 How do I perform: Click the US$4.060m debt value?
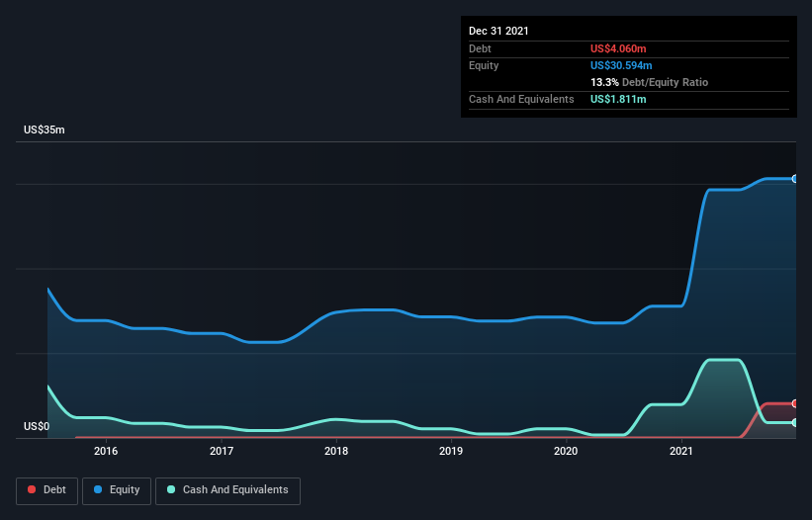618,48
